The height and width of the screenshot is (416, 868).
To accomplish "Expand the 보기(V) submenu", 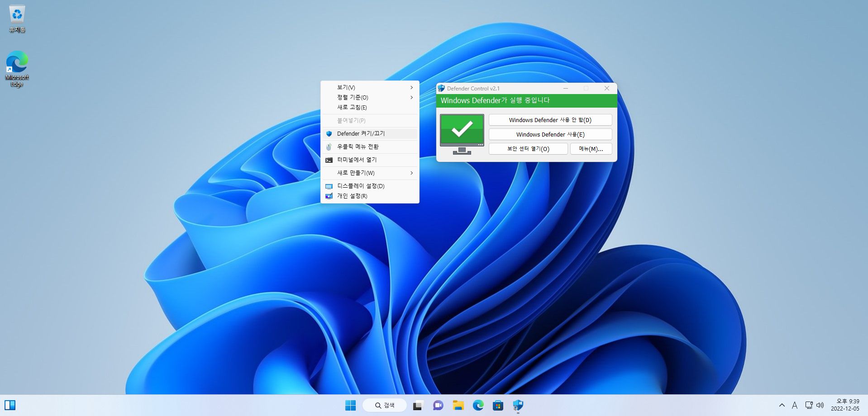I will tap(370, 88).
